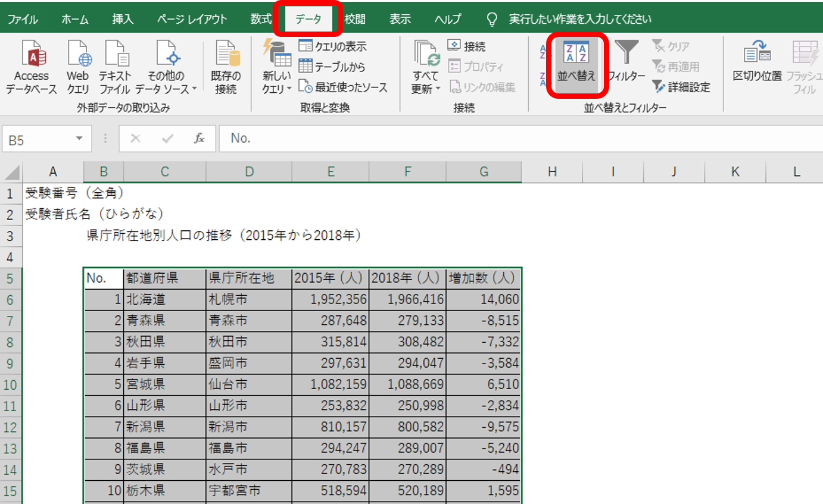Click Edit Links (リンクの編集)

(482, 87)
